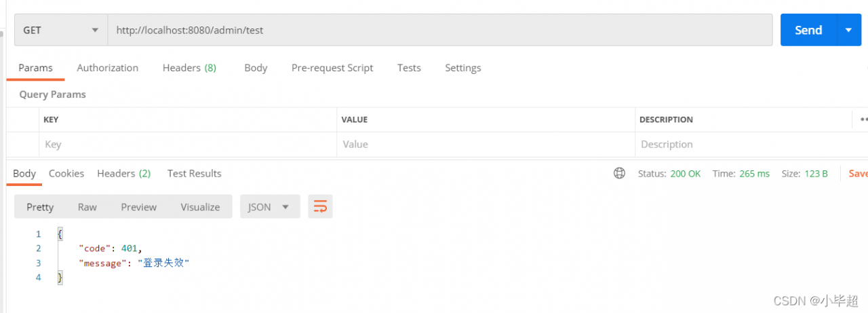Expand the Send button arrow
Viewport: 868px width, 313px height.
[848, 30]
